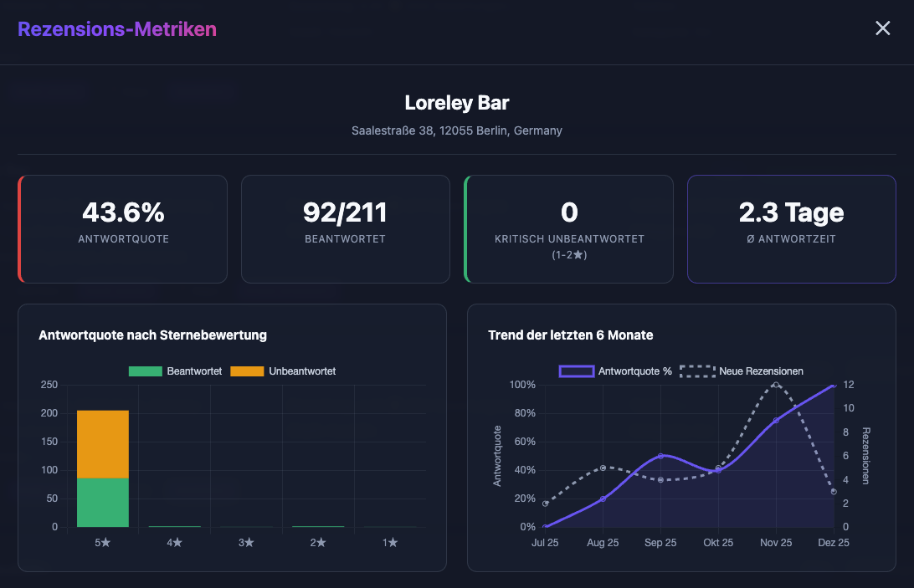Viewport: 914px width, 588px height.
Task: Click the Loreley Bar business name
Action: click(457, 103)
